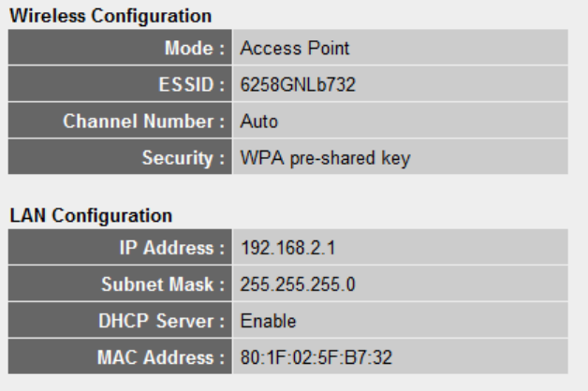Viewport: 588px width, 391px height.
Task: Select the Auto channel value
Action: tap(259, 122)
